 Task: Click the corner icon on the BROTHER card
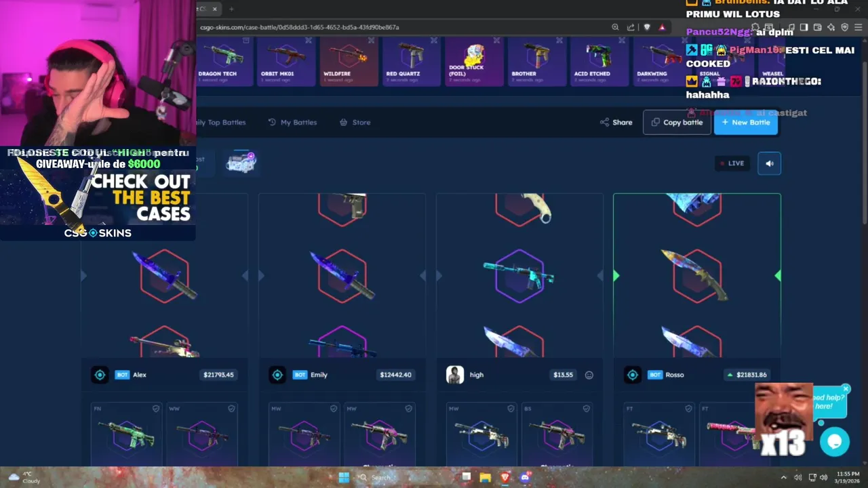[559, 41]
